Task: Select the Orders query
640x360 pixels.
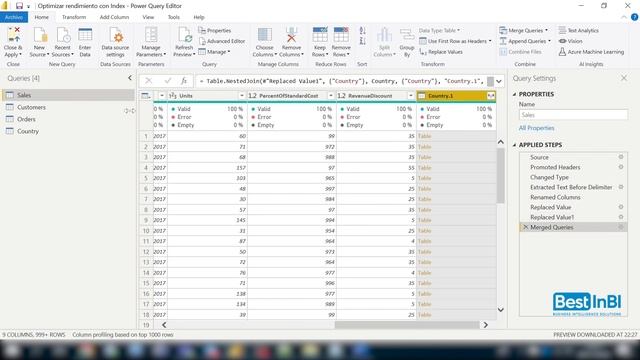Action: 68,119
